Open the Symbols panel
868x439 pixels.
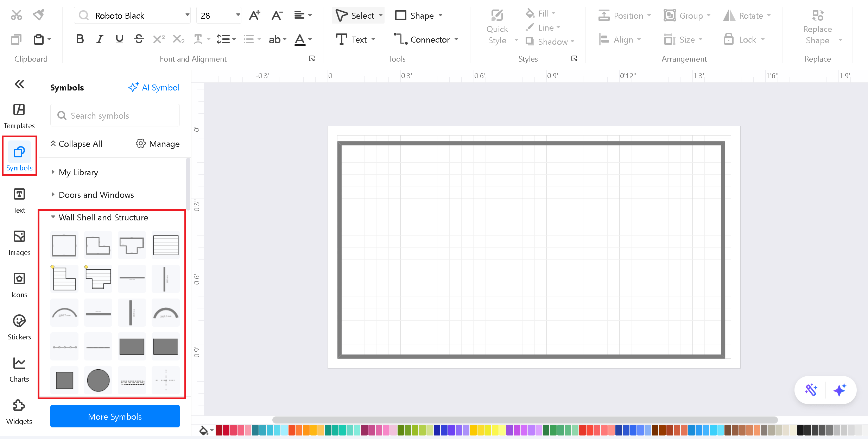(19, 156)
